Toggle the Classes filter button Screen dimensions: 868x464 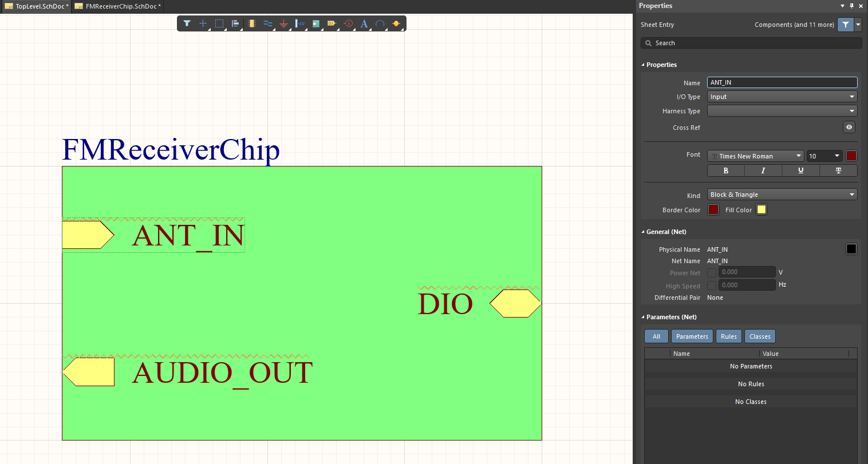tap(760, 336)
